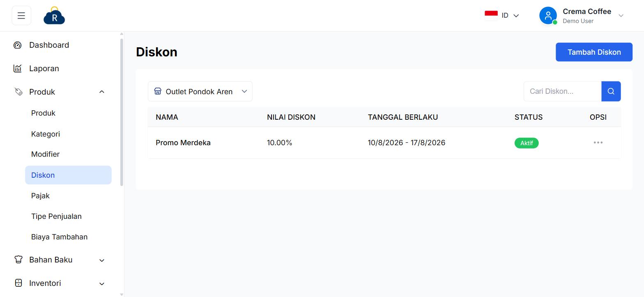Expand the Crema Coffee account menu

pos(621,16)
